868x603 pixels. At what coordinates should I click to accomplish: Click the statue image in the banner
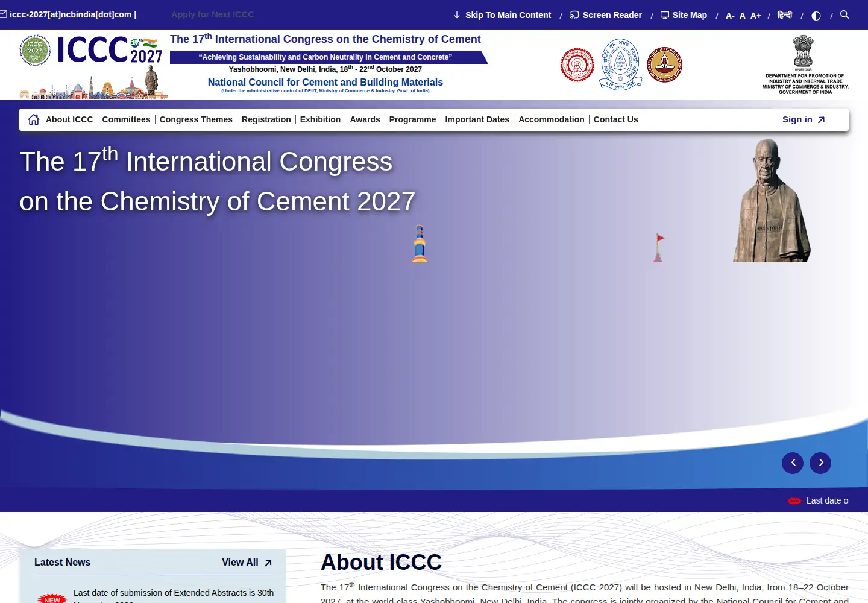point(771,201)
